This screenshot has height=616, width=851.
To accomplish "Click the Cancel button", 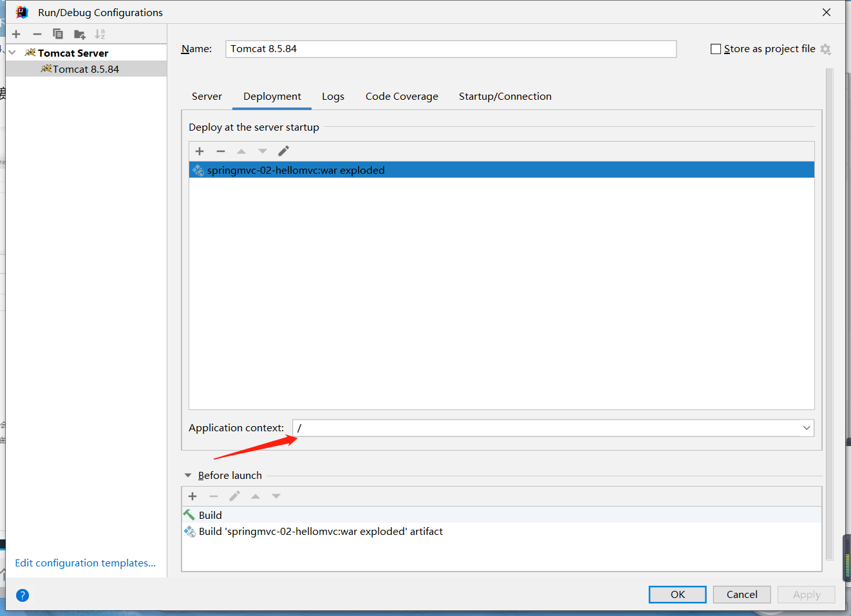I will (x=742, y=595).
